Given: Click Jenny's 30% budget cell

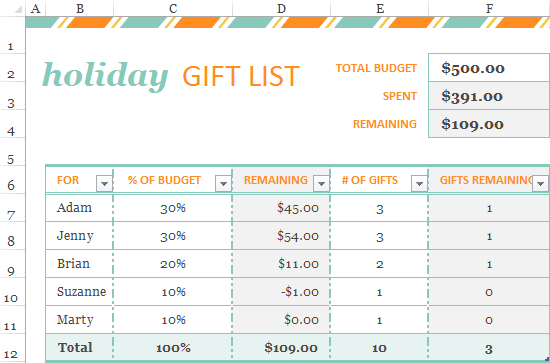Looking at the screenshot, I should 173,236.
